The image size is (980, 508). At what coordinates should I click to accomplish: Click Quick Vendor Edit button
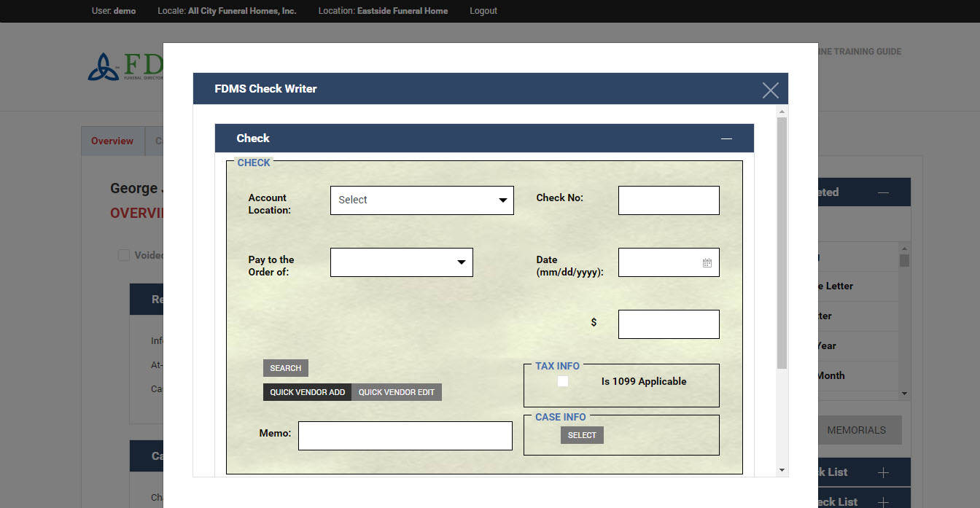[x=396, y=392]
